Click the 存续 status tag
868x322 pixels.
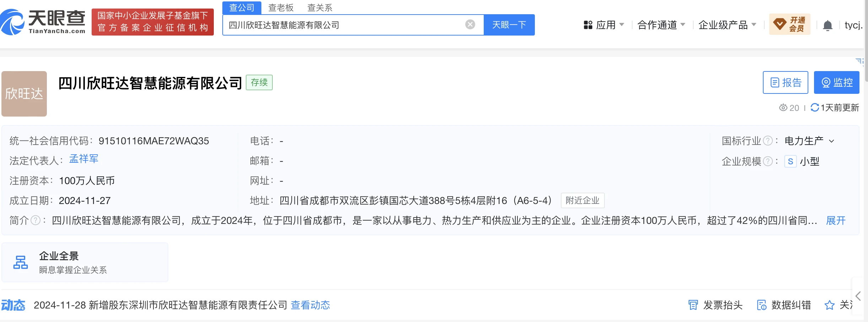pos(259,82)
